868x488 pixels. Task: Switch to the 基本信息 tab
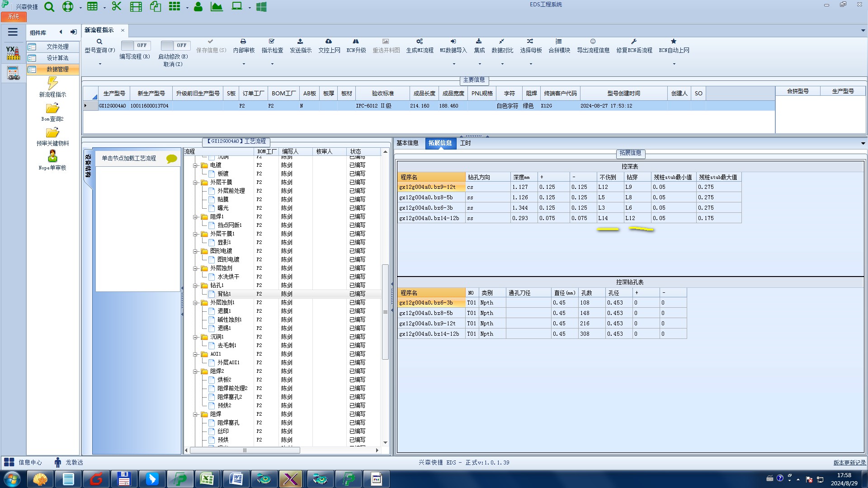click(x=407, y=143)
